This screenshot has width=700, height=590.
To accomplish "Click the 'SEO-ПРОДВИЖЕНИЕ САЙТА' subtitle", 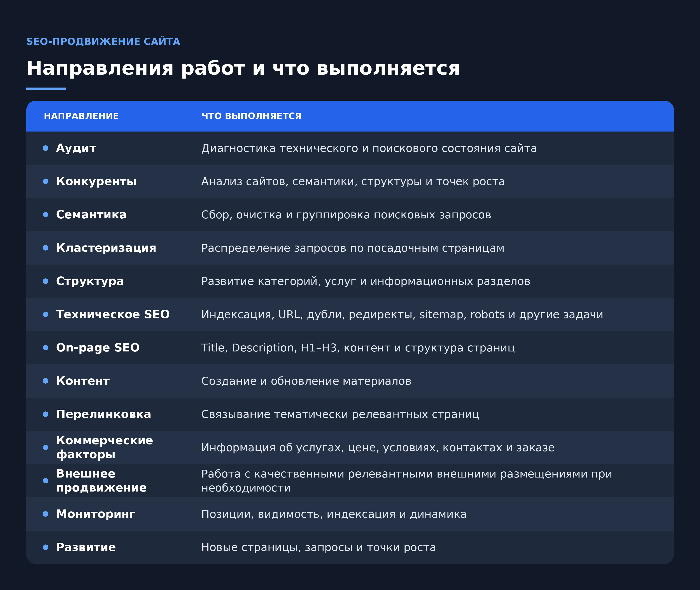I will (103, 42).
